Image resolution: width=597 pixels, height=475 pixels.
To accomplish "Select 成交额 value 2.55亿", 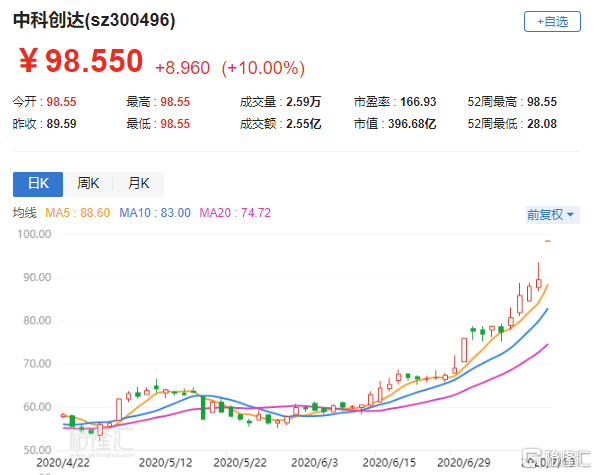I will (303, 124).
